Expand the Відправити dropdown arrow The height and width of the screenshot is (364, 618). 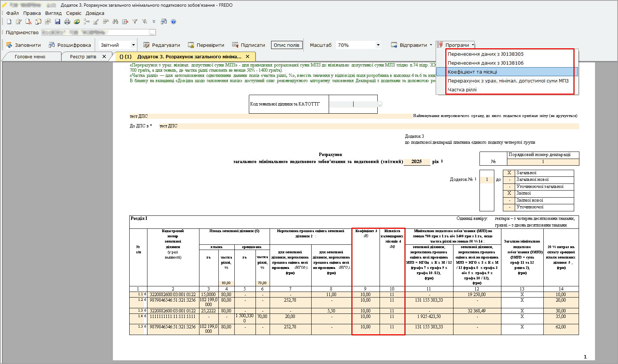point(431,45)
